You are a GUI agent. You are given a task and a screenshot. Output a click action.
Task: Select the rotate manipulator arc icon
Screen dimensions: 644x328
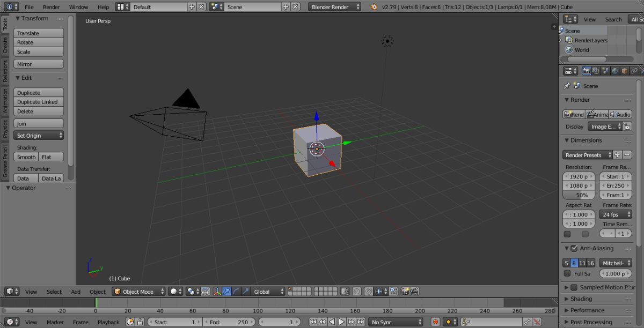[x=236, y=292]
